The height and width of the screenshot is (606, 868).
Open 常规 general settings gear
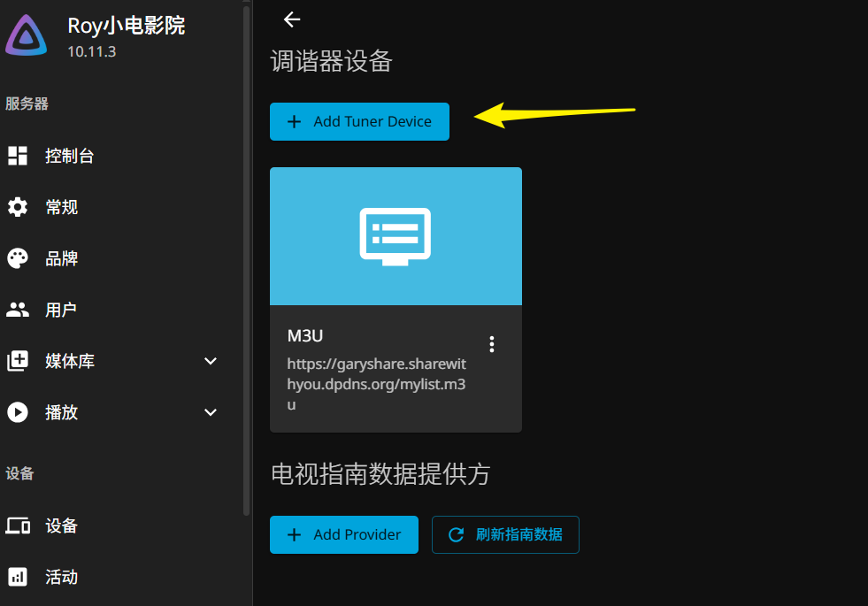[x=18, y=208]
